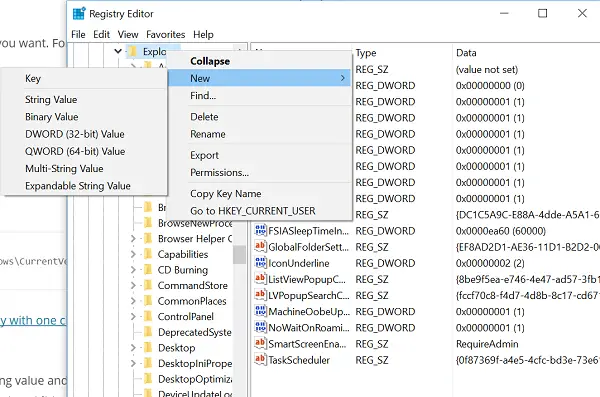The width and height of the screenshot is (600, 397).
Task: Expand the Capabilities key in the tree
Action: [133, 254]
